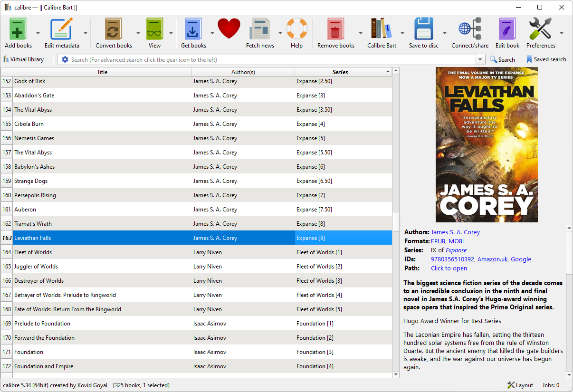This screenshot has width=573, height=392.
Task: Click the MOBI format link
Action: pos(456,241)
